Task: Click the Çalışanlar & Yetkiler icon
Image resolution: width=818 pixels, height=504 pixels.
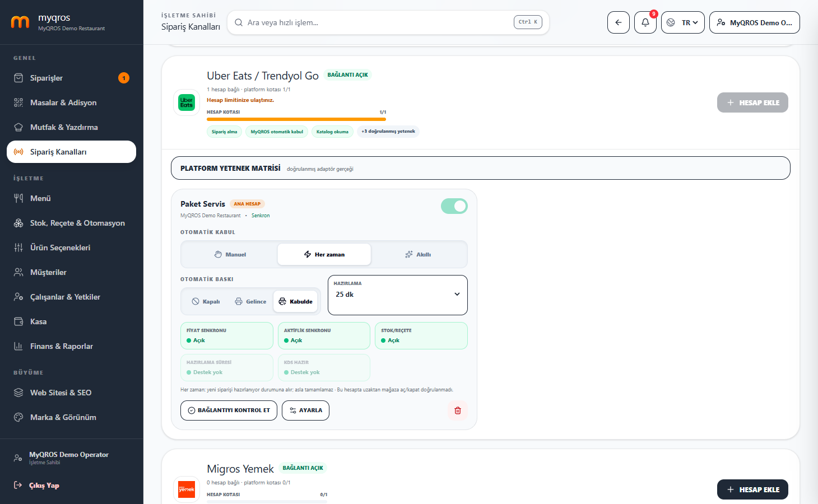Action: (18, 297)
